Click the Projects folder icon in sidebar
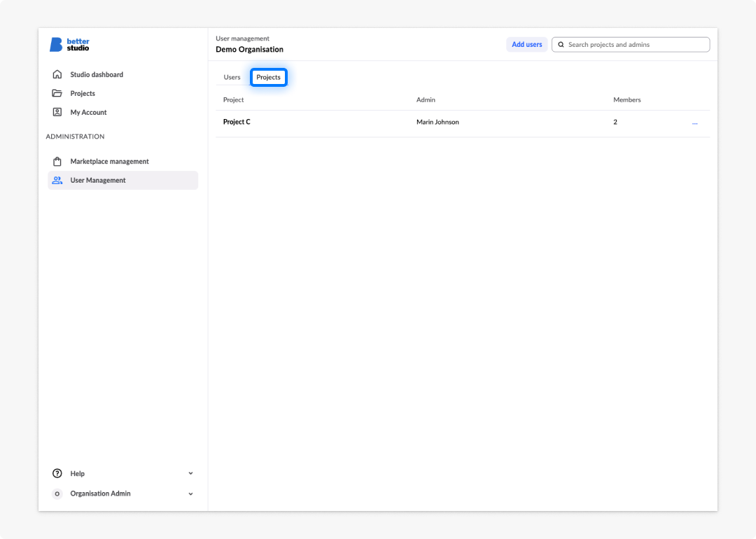The image size is (756, 539). tap(57, 93)
